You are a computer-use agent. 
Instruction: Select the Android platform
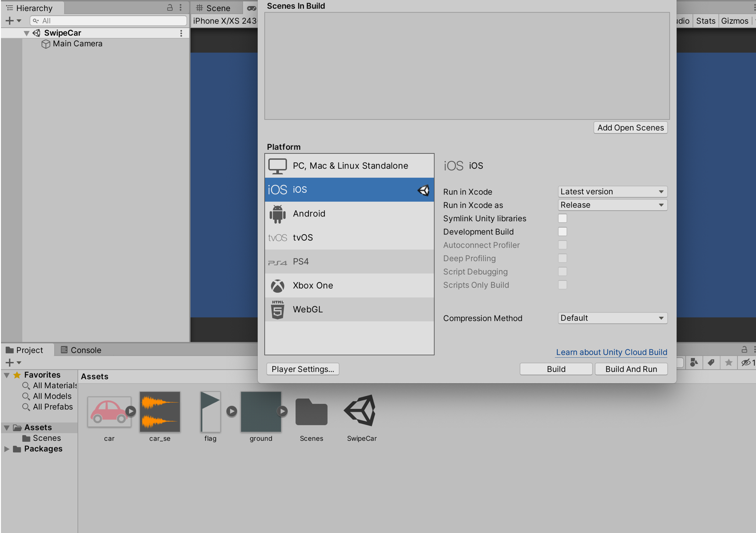pos(349,214)
